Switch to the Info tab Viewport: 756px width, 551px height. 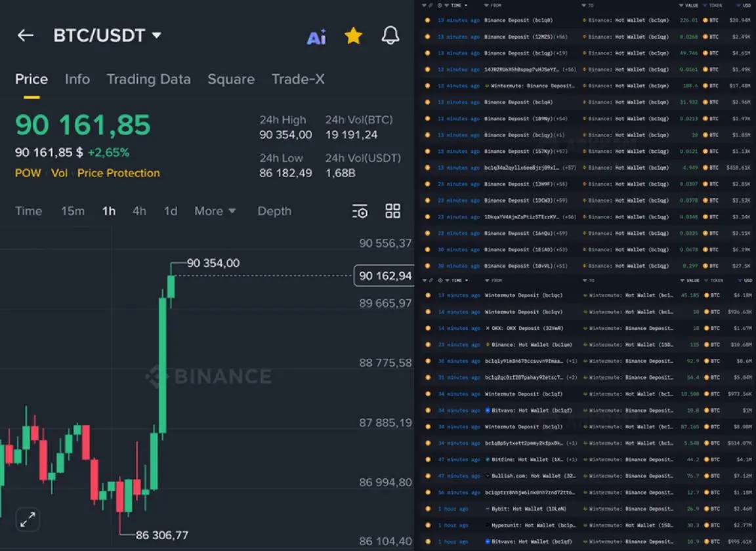(x=77, y=79)
